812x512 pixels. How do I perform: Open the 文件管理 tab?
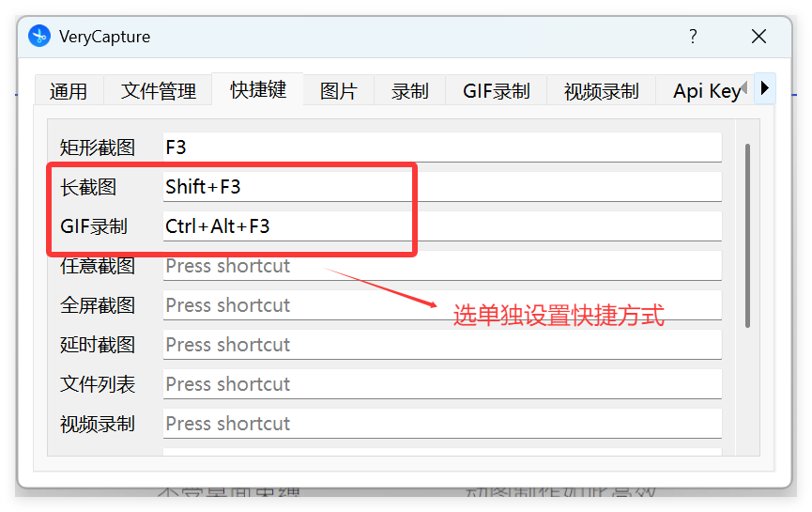pos(159,91)
